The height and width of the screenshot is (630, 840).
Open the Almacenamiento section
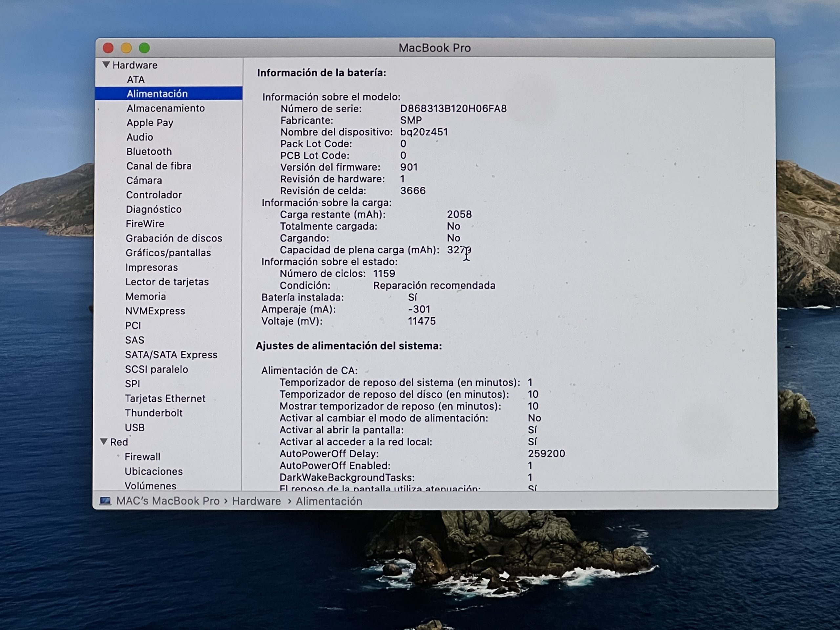click(x=166, y=108)
